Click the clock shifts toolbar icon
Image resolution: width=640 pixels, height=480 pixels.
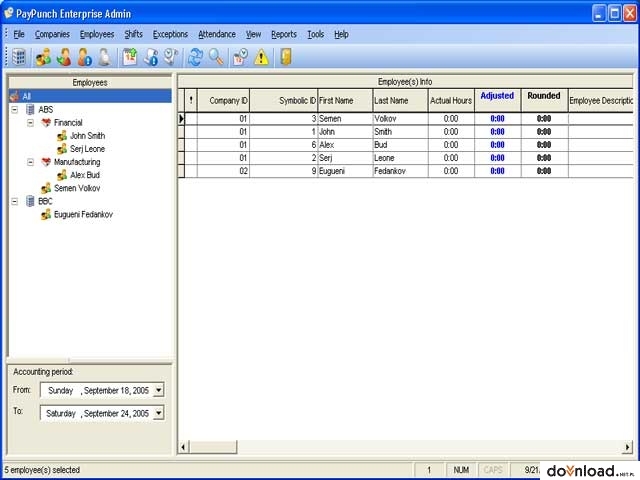click(171, 57)
